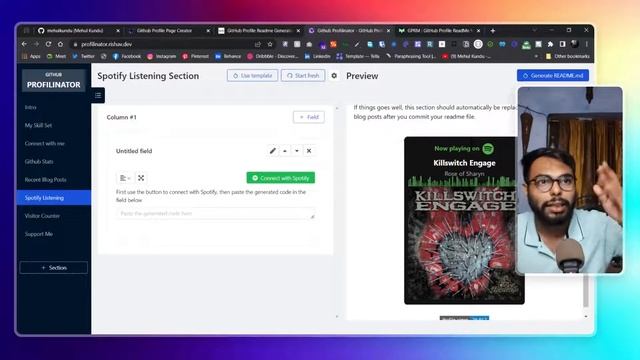
Task: Toggle the sidebar list menu icon
Action: click(x=98, y=95)
